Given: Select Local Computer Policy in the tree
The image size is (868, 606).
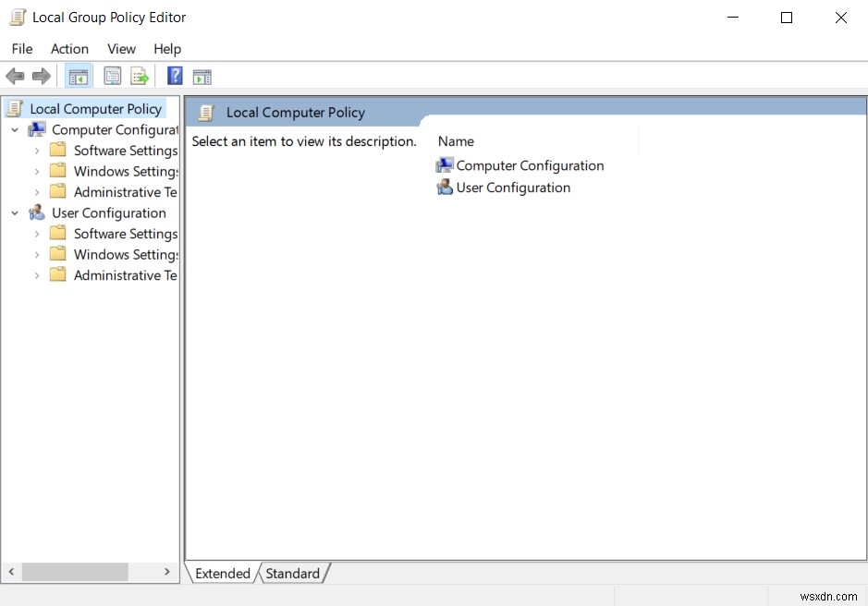Looking at the screenshot, I should 96,108.
